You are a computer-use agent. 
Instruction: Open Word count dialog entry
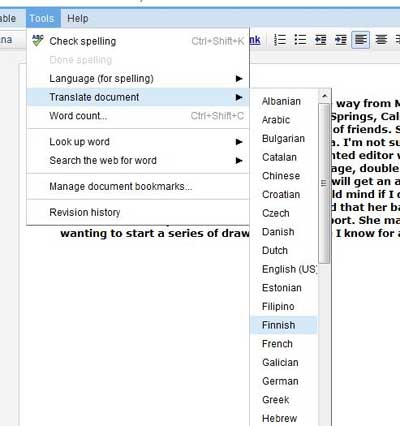pyautogui.click(x=138, y=116)
